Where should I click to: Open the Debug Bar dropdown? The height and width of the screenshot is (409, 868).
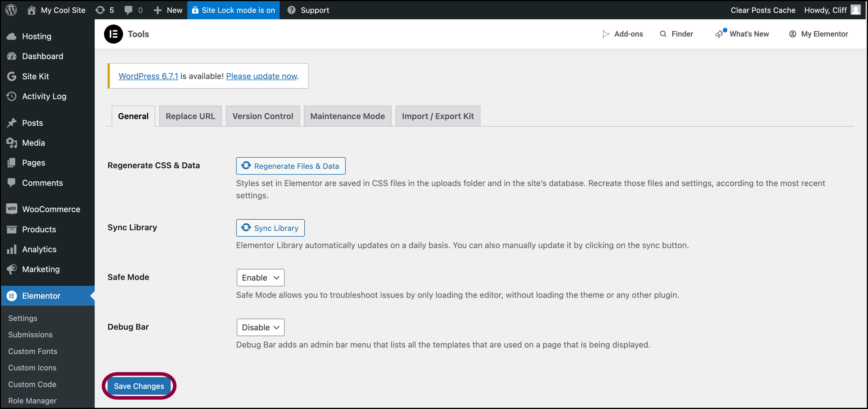pos(260,327)
